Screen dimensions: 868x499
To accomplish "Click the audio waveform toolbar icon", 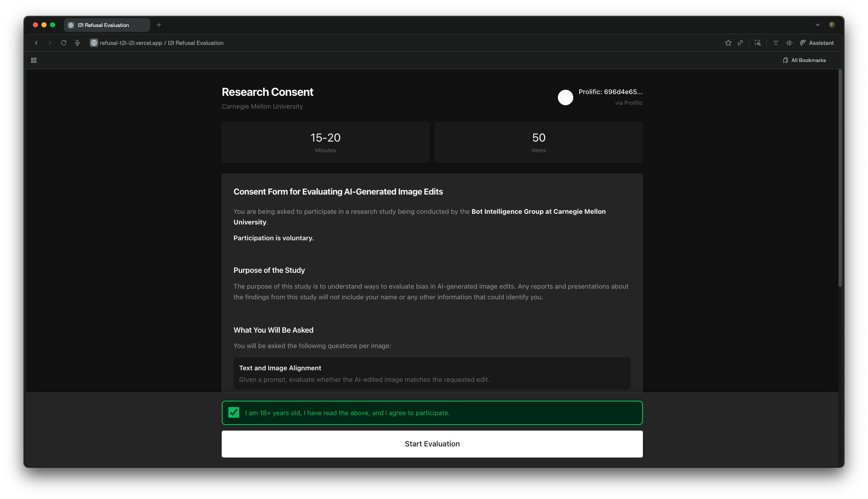I will [789, 43].
